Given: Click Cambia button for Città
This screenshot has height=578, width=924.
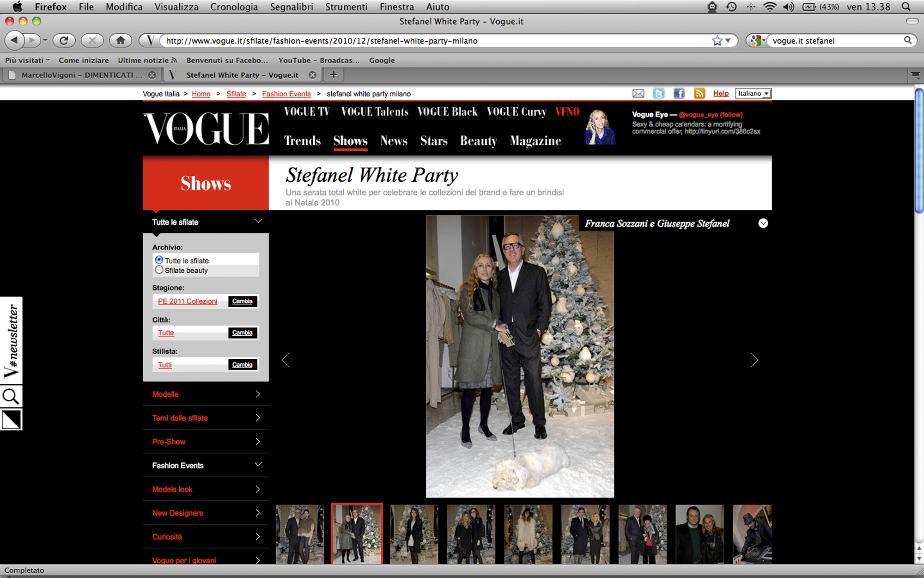Looking at the screenshot, I should (243, 332).
